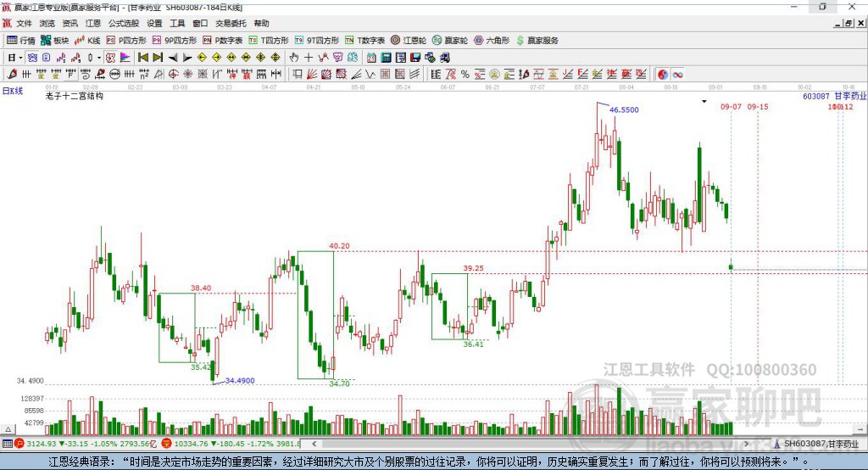Image resolution: width=868 pixels, height=470 pixels.
Task: Click the 46.5500 high price label
Action: [624, 109]
